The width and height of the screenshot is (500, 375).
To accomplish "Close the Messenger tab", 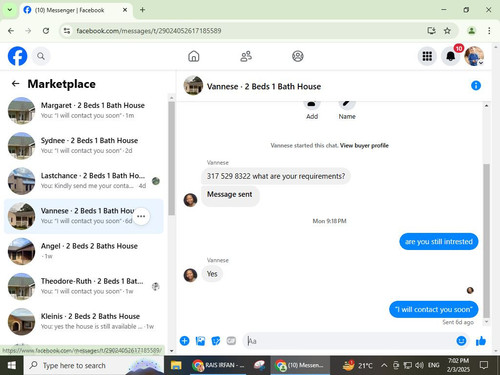I will (125, 10).
